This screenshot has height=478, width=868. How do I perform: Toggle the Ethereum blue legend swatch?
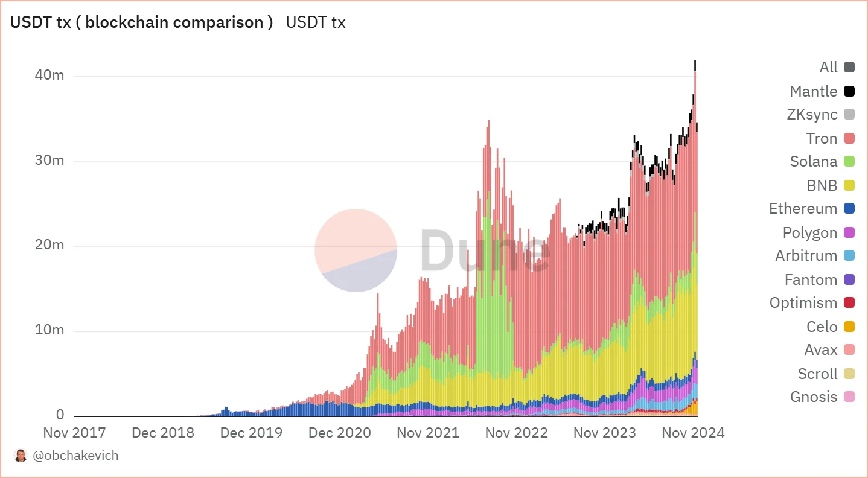(849, 208)
